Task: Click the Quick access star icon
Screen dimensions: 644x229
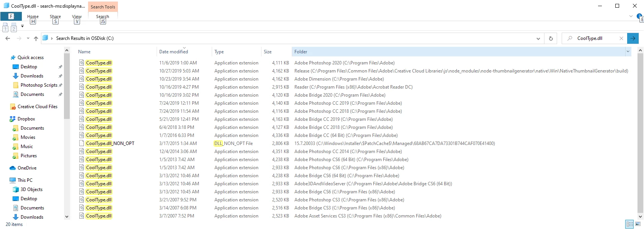Action: pos(13,58)
